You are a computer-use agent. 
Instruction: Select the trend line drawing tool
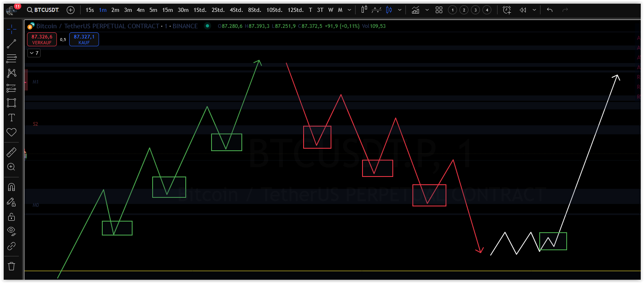(11, 44)
